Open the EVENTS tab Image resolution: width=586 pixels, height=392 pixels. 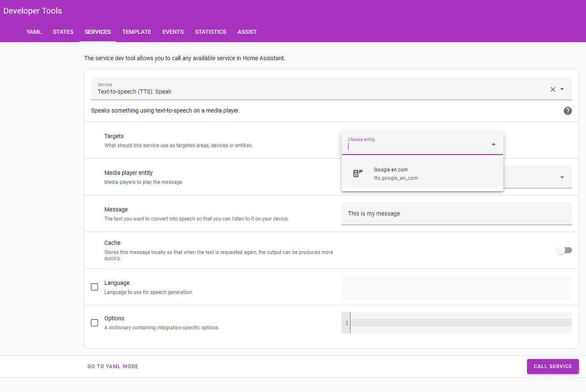173,32
